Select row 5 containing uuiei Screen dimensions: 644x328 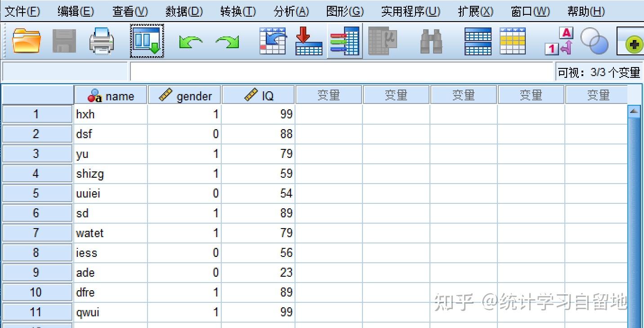coord(37,193)
